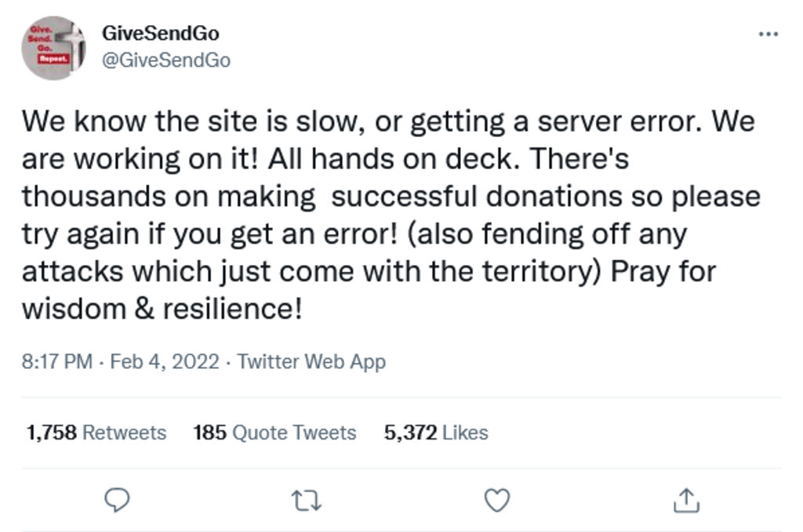Retweet this post using the arrows icon

(307, 500)
